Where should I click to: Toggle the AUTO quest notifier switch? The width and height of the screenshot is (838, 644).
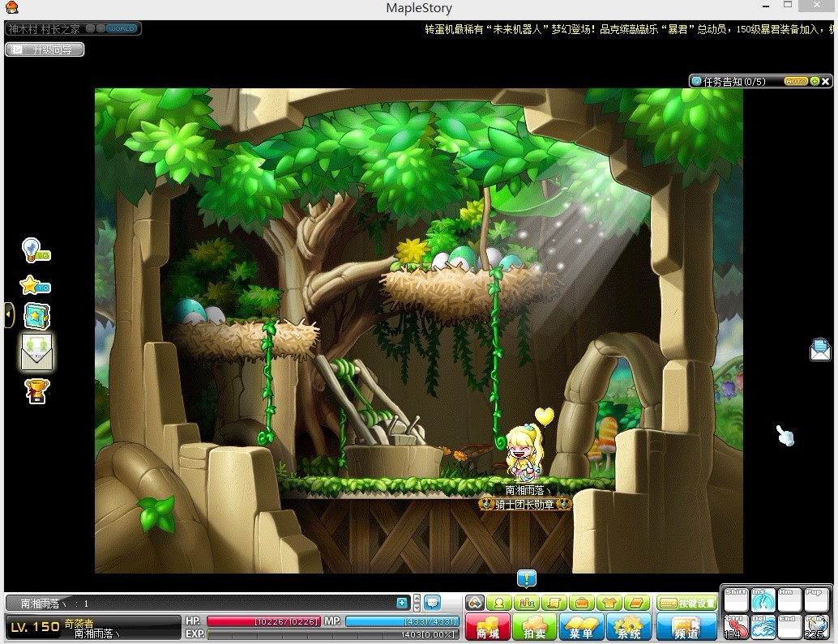[796, 81]
